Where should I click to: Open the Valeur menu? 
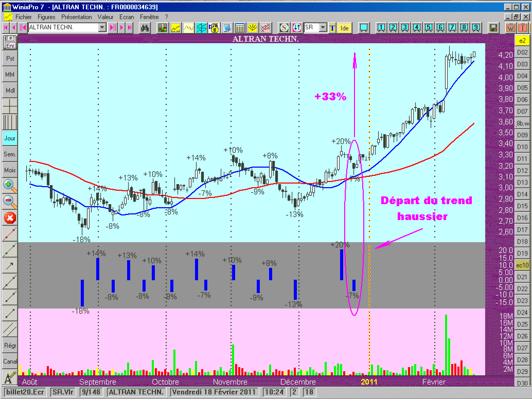pos(105,17)
